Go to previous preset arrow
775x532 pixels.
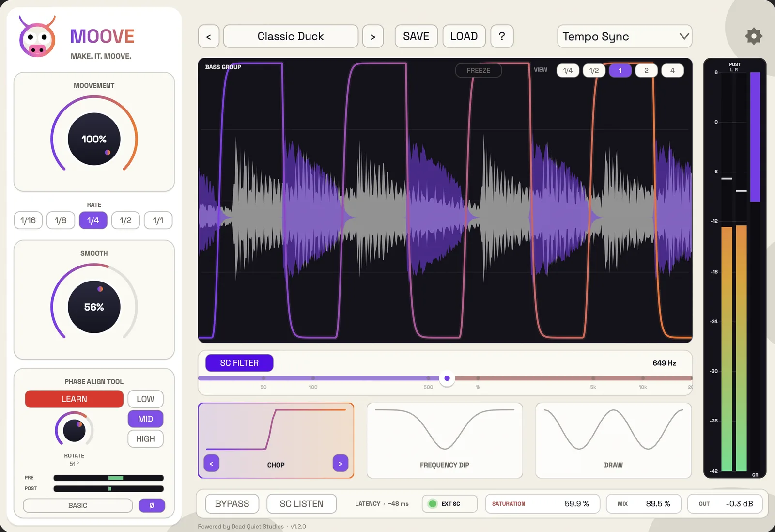coord(209,36)
